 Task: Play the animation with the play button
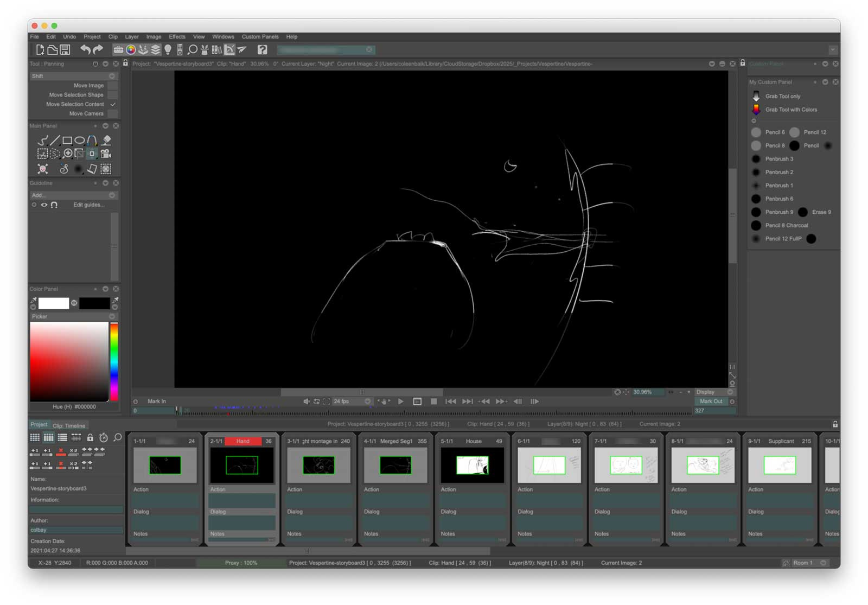[400, 402]
